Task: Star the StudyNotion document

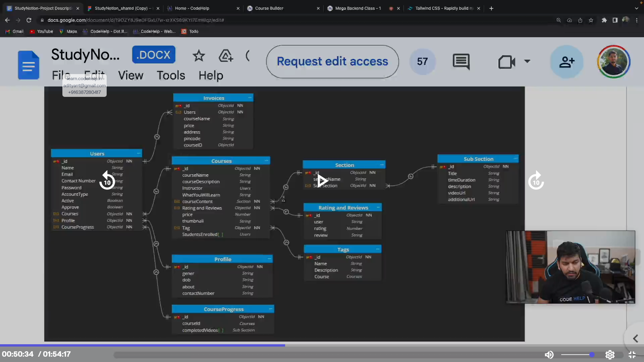Action: click(x=199, y=56)
